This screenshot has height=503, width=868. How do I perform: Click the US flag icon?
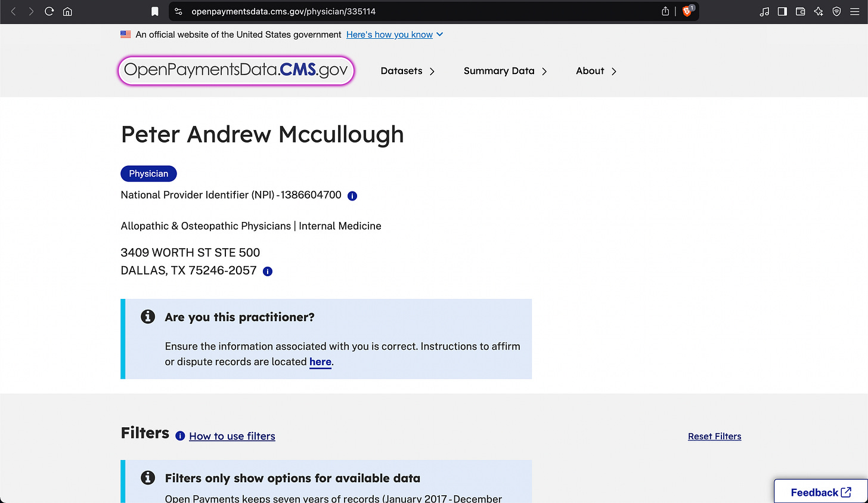(x=126, y=35)
